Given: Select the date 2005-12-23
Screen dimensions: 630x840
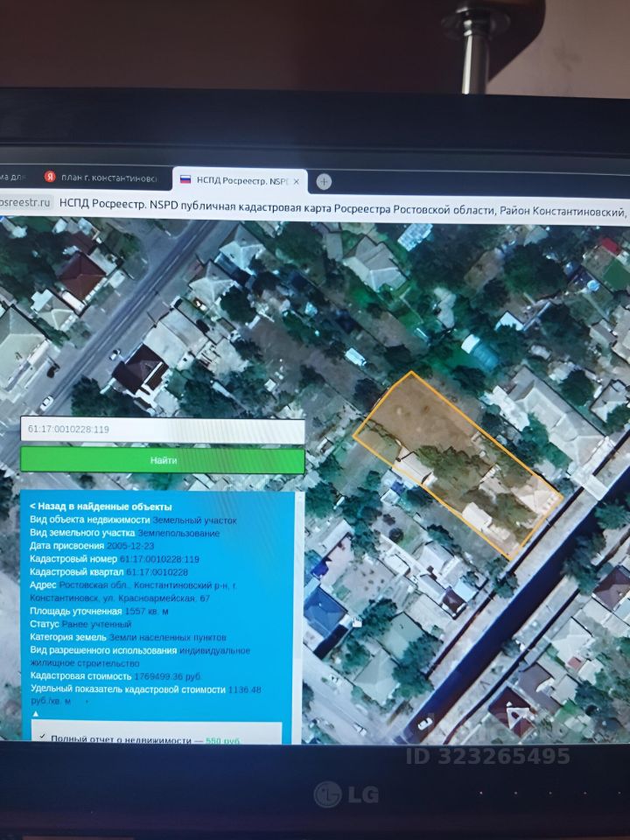Looking at the screenshot, I should point(130,546).
